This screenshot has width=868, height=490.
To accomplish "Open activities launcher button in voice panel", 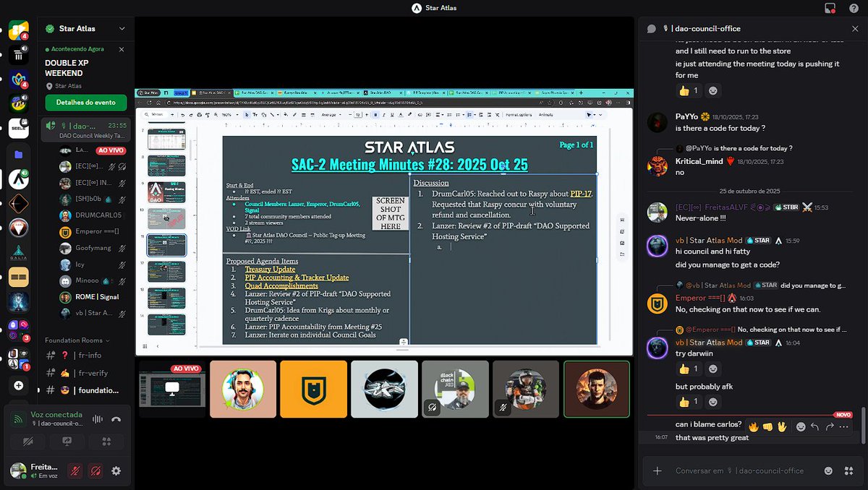I will [106, 442].
